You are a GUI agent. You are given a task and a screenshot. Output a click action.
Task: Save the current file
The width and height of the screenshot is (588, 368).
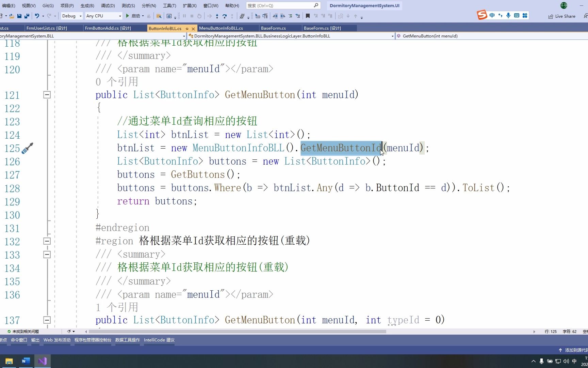point(19,16)
